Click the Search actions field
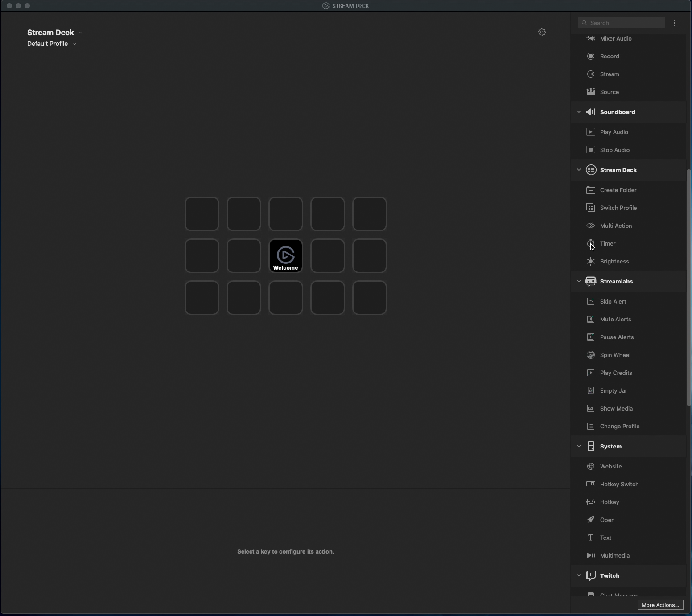Image resolution: width=692 pixels, height=616 pixels. coord(622,23)
